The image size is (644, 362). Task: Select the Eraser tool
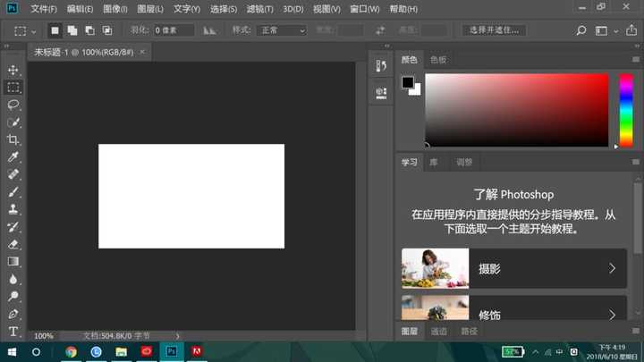pos(13,244)
